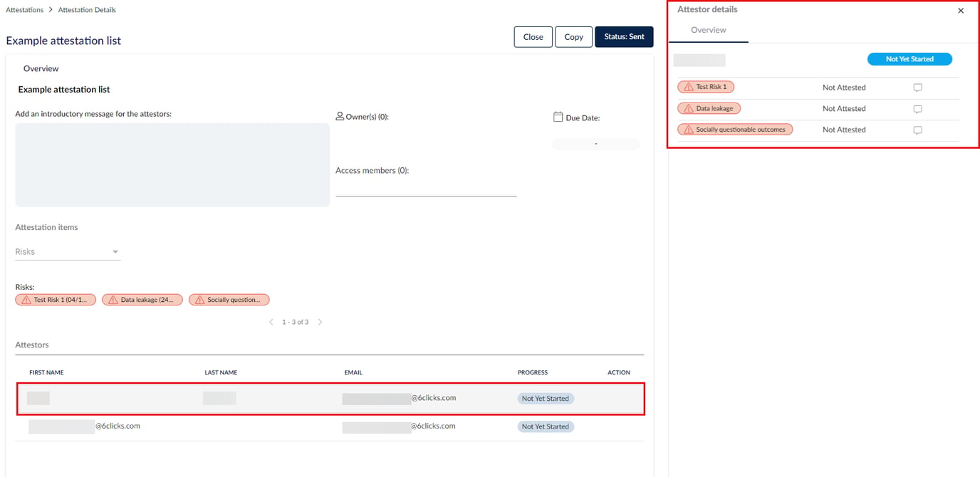Click the Copy button

[x=573, y=37]
